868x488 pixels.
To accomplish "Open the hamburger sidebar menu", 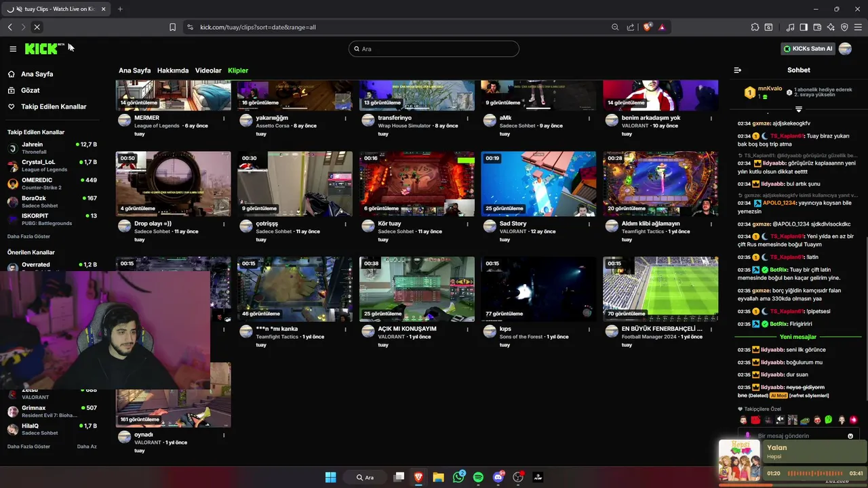I will pos(13,49).
